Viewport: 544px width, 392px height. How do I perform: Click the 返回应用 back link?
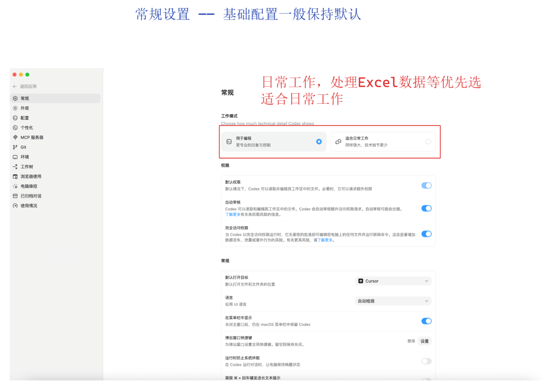point(25,86)
